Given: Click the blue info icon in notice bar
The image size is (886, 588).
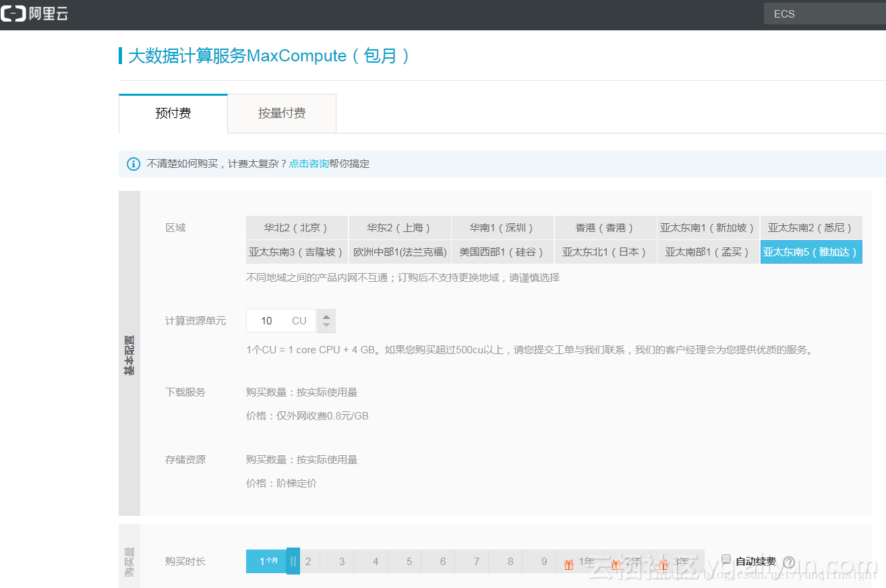Looking at the screenshot, I should pyautogui.click(x=134, y=164).
